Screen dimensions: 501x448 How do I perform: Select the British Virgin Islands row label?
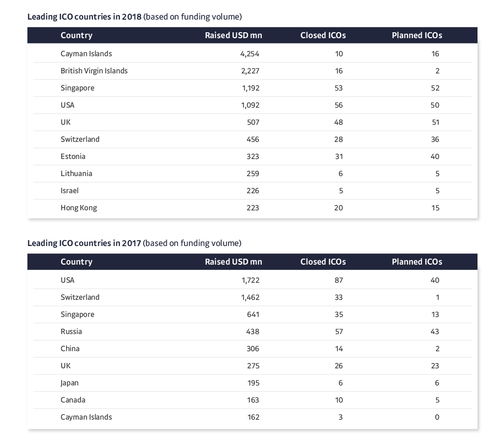94,71
